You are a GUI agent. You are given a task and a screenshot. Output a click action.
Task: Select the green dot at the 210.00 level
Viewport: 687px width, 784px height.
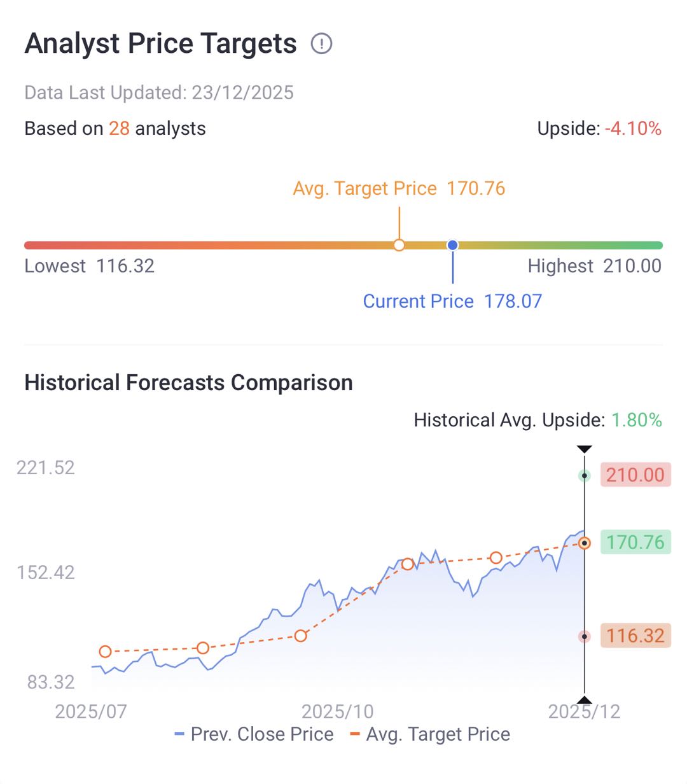(584, 475)
